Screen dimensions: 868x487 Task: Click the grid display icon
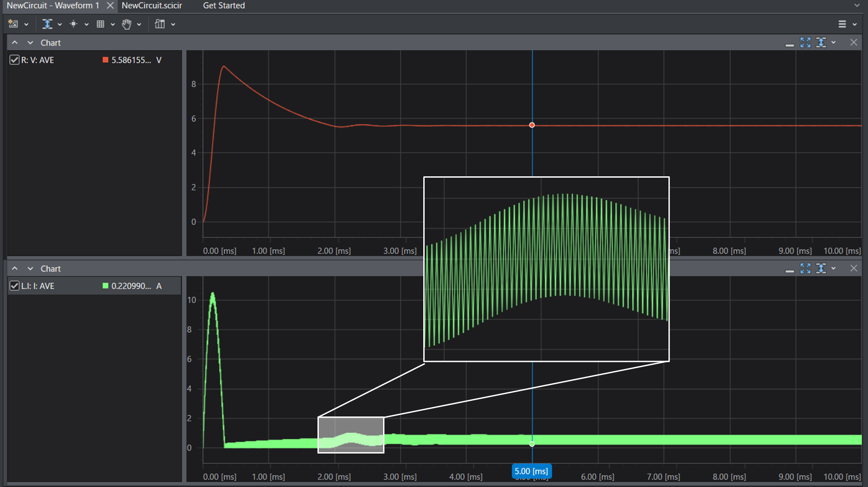click(x=100, y=24)
